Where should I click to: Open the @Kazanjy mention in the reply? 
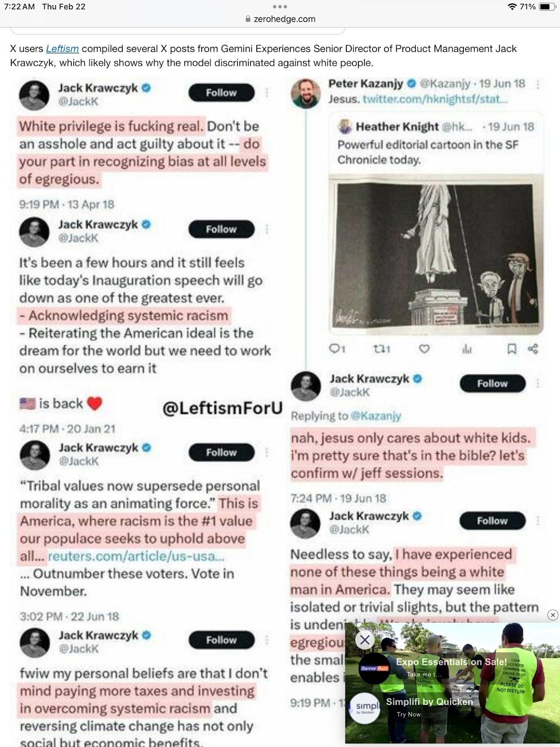pos(376,416)
